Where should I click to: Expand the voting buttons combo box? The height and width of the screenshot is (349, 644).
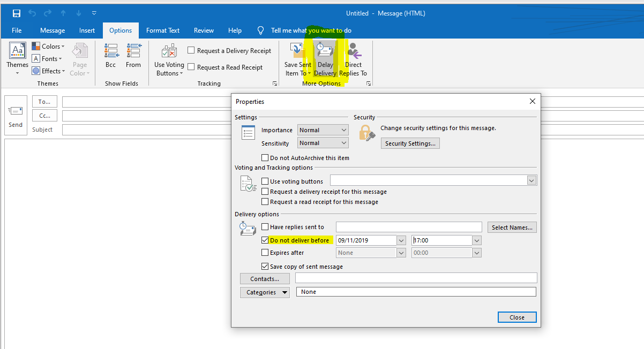531,180
